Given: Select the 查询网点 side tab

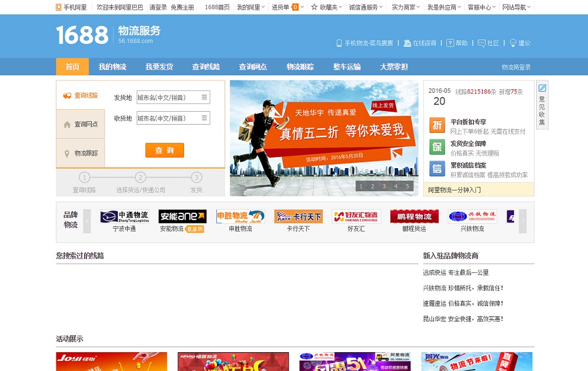Looking at the screenshot, I should [80, 124].
